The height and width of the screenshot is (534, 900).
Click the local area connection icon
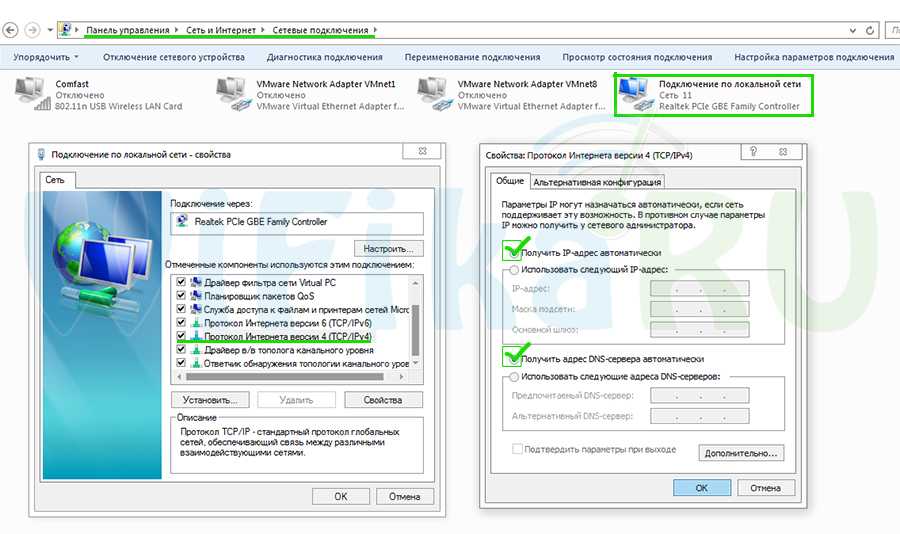click(x=634, y=94)
